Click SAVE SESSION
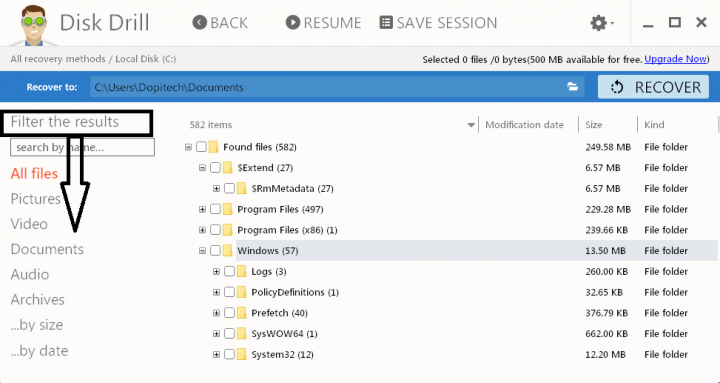The image size is (720, 383). 439,23
